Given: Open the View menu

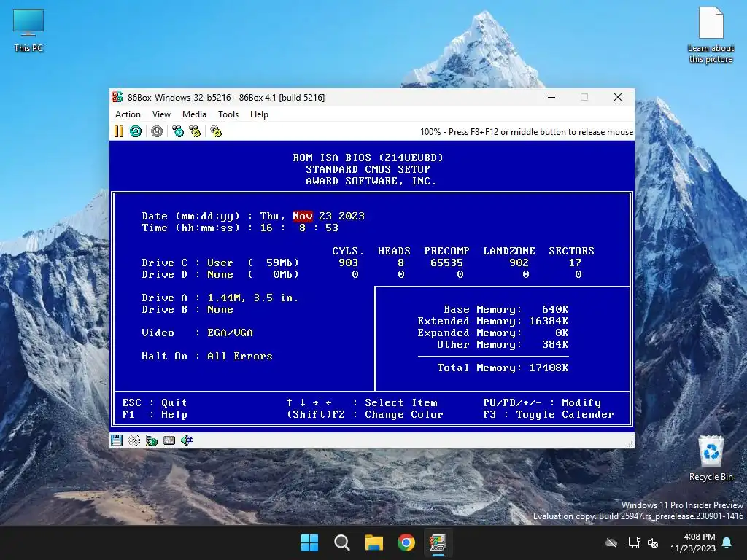Looking at the screenshot, I should 161,114.
